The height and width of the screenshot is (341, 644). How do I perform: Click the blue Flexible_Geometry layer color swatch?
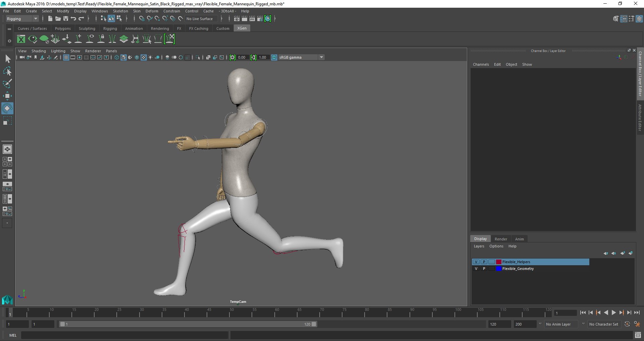499,269
